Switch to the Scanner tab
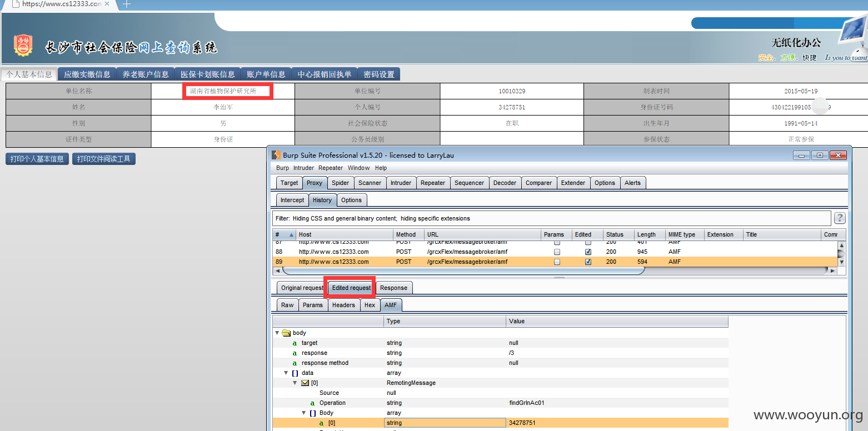 click(x=370, y=183)
